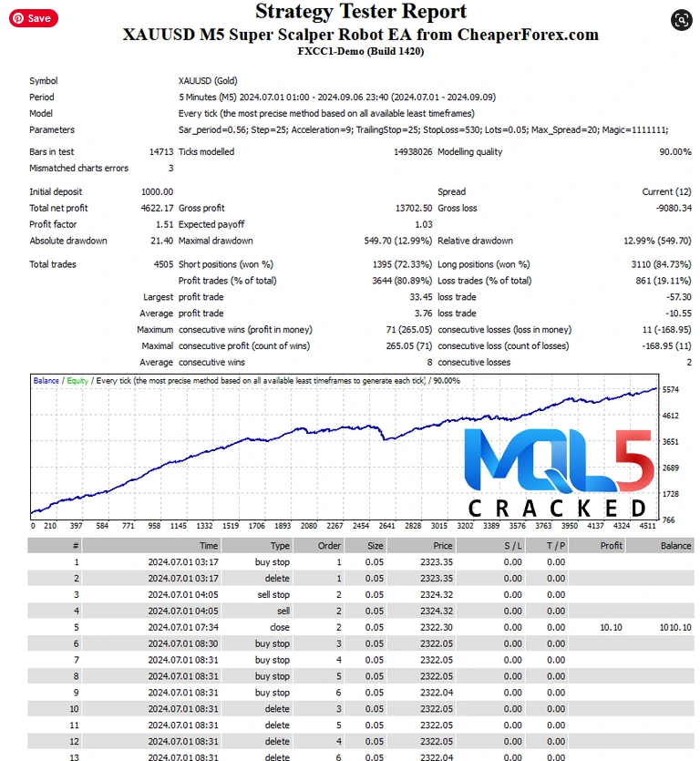Screen dimensions: 700x761
Task: Click largest loss trade -57.30
Action: (x=679, y=297)
